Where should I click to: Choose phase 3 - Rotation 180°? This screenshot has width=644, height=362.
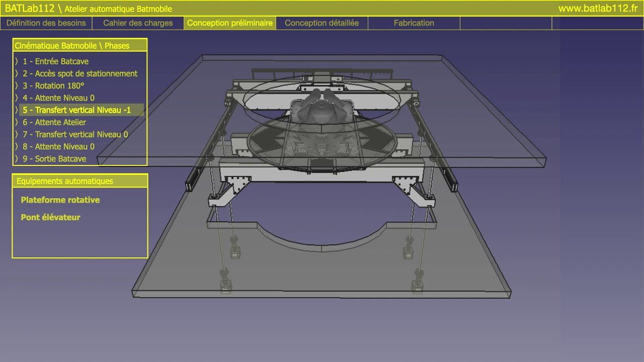pyautogui.click(x=53, y=85)
